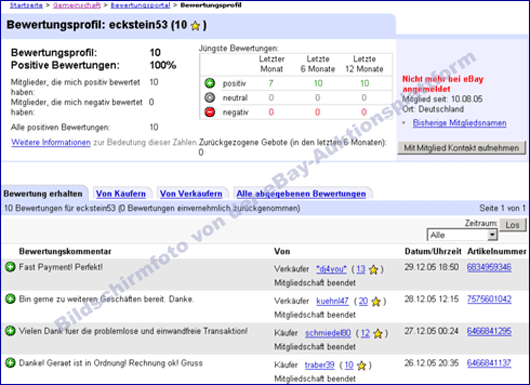Viewport: 530px width, 385px height.
Task: Click the Bewertungskommentar column header
Action: coord(65,251)
